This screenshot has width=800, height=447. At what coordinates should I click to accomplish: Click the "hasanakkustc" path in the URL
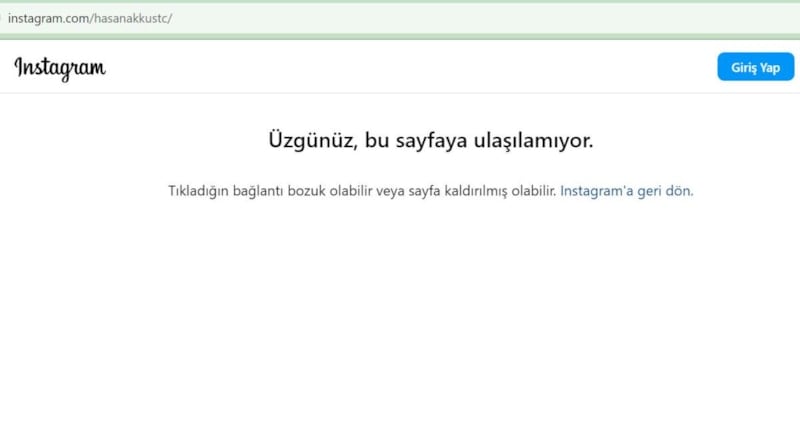(x=131, y=19)
